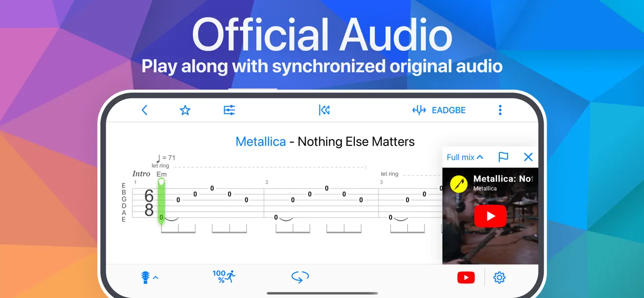Open tuner with the tuning fork icon
The image size is (644, 298).
click(x=419, y=110)
